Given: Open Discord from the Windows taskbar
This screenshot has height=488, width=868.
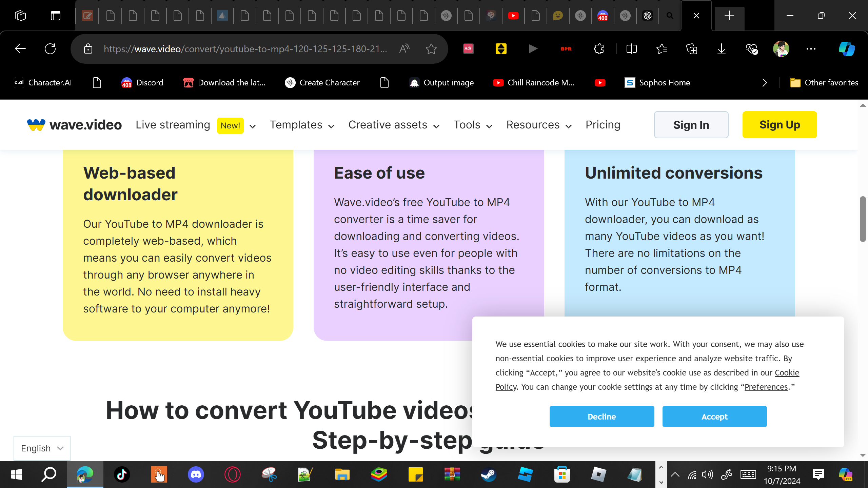Looking at the screenshot, I should tap(196, 474).
